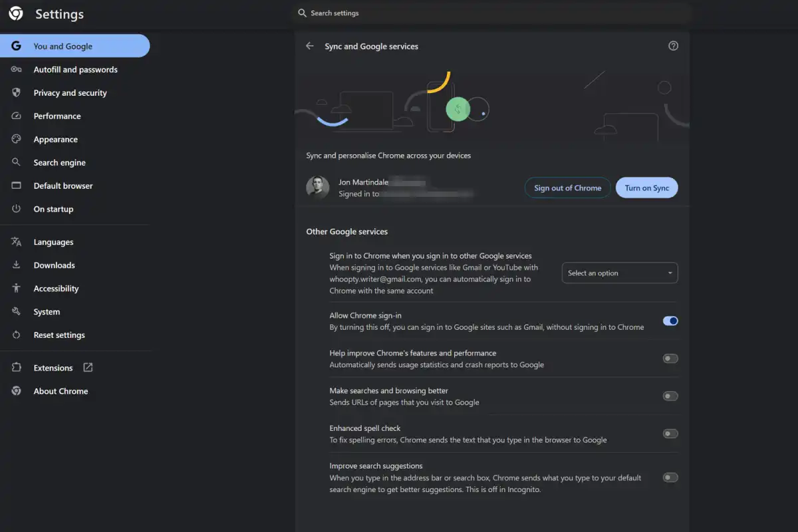
Task: Open the help question mark icon
Action: 673,46
